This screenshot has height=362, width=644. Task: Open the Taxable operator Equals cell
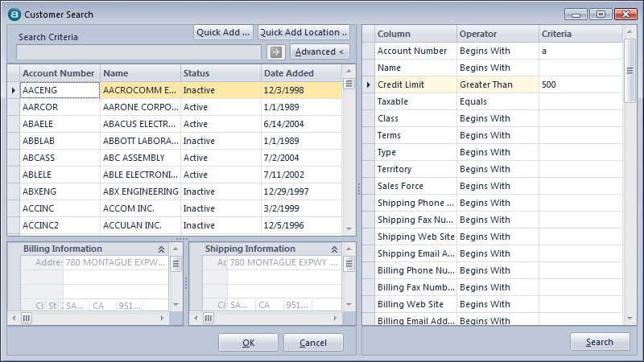[x=497, y=101]
